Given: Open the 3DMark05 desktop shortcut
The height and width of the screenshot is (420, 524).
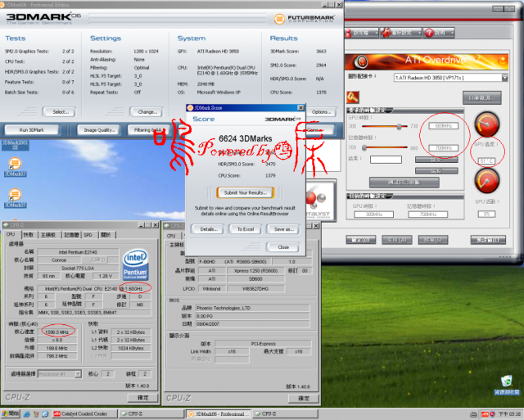Looking at the screenshot, I should tap(15, 198).
